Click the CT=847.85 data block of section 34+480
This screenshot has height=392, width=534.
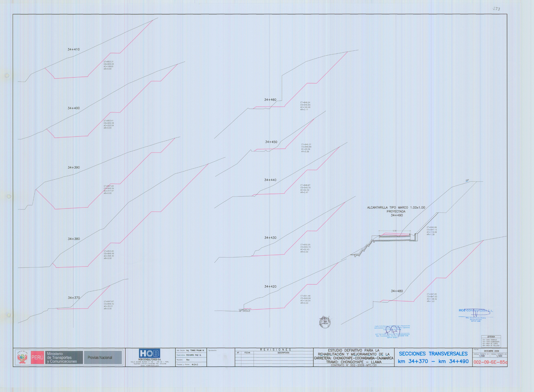(432, 298)
